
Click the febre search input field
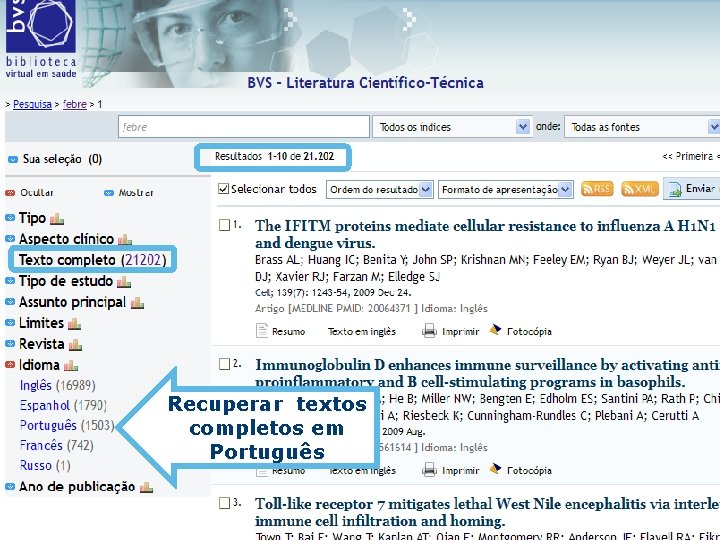244,127
